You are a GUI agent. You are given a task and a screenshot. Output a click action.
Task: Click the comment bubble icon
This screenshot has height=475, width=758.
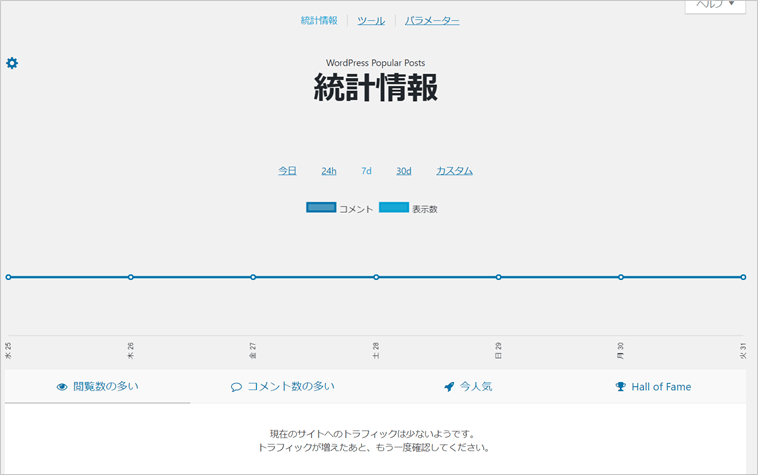(236, 387)
